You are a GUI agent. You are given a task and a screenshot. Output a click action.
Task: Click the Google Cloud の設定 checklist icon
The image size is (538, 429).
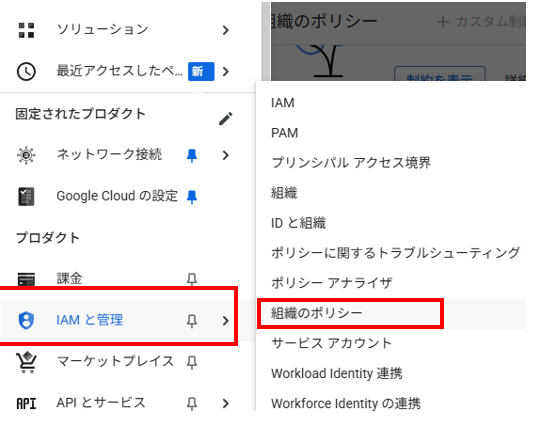tap(26, 196)
